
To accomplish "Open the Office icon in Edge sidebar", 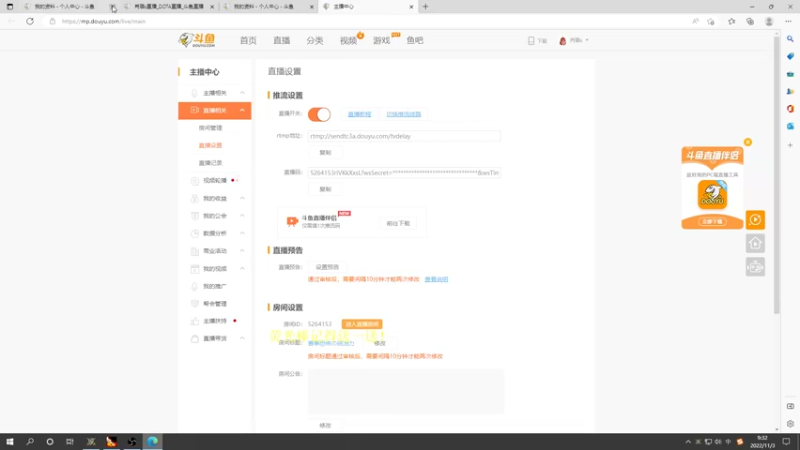I will 790,109.
